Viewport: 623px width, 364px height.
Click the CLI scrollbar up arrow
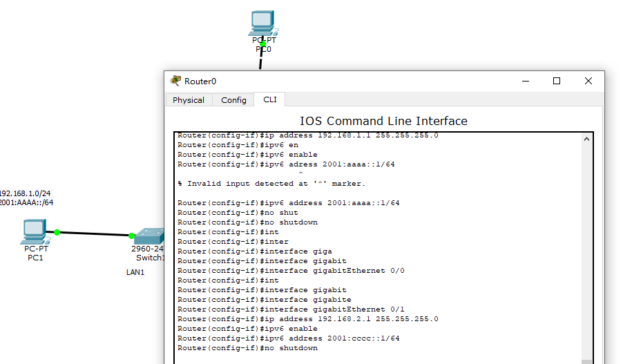[586, 139]
